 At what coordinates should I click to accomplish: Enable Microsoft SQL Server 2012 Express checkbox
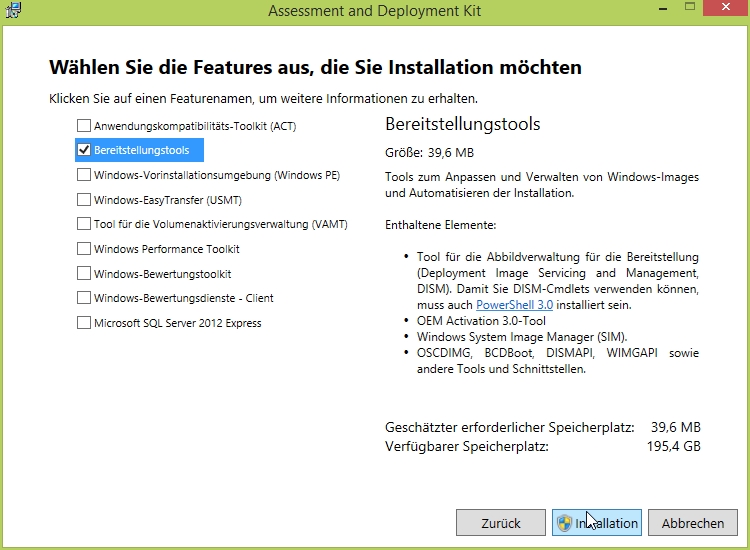point(84,323)
